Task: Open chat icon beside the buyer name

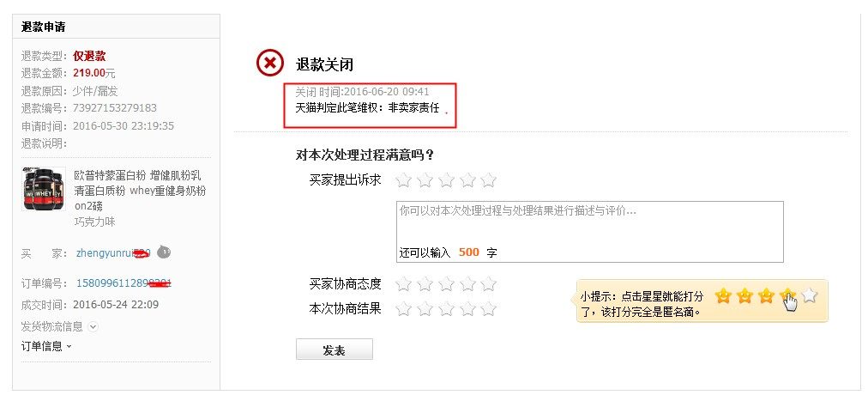Action: pyautogui.click(x=165, y=252)
